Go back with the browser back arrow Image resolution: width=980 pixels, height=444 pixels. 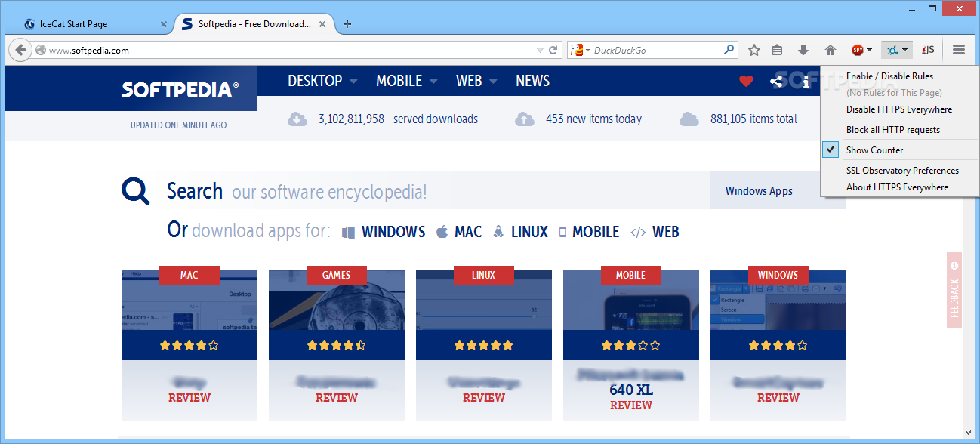20,51
